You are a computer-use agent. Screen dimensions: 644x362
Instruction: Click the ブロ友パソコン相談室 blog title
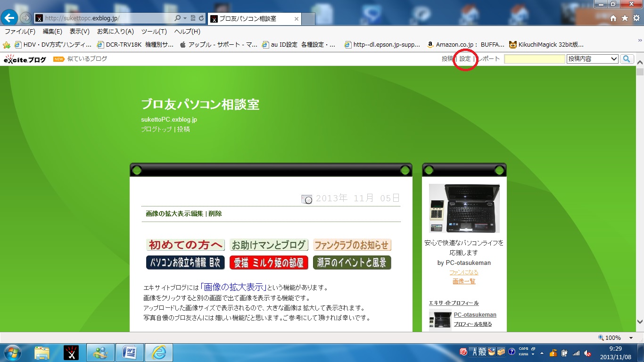(200, 104)
